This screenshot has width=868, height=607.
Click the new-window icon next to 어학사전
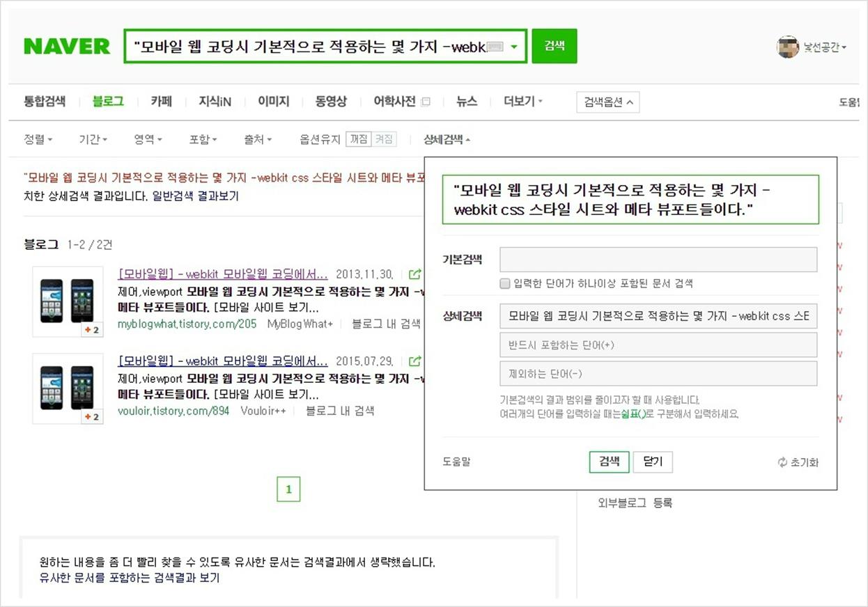(x=426, y=102)
